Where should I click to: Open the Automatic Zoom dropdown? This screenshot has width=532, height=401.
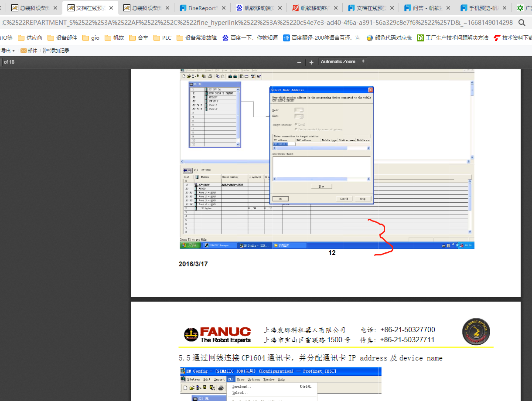pos(342,61)
